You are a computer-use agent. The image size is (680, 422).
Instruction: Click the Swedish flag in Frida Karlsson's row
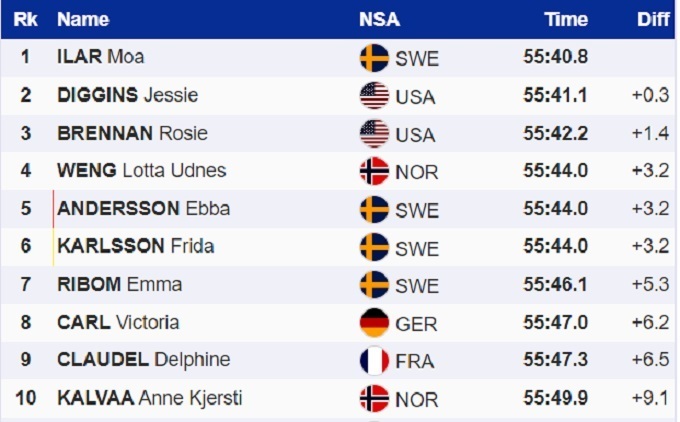[x=374, y=247]
